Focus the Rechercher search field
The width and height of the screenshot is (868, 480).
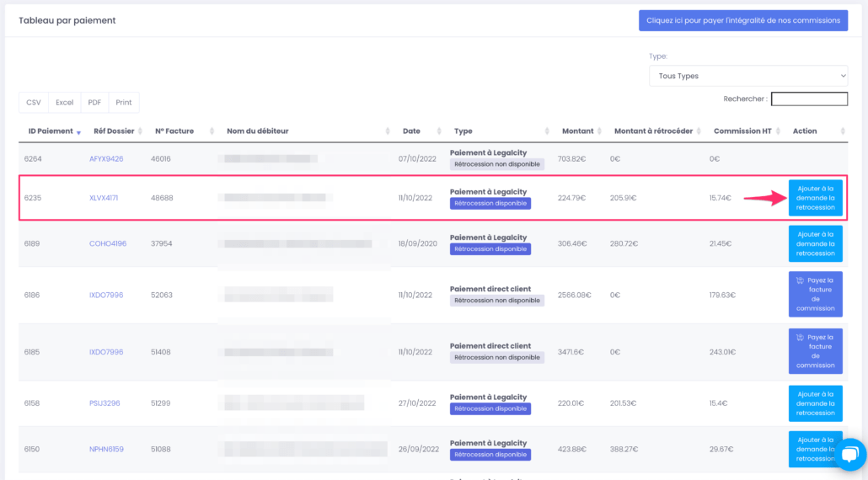(x=809, y=99)
